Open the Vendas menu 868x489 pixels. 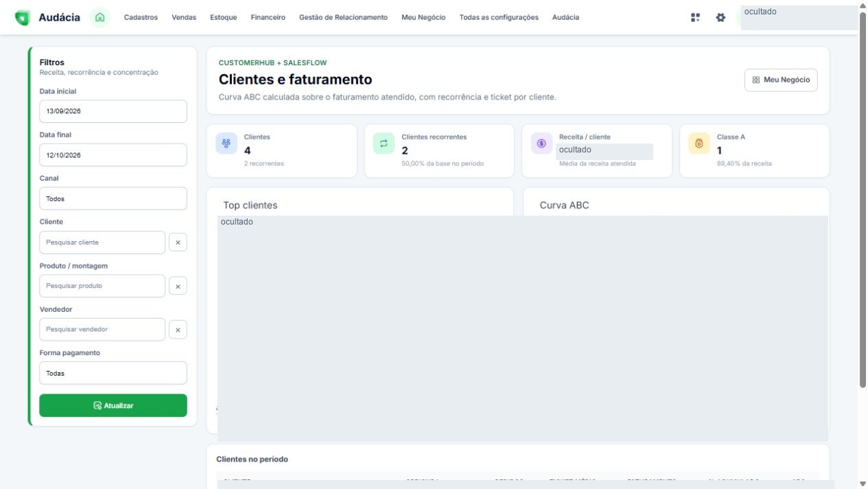click(x=184, y=17)
